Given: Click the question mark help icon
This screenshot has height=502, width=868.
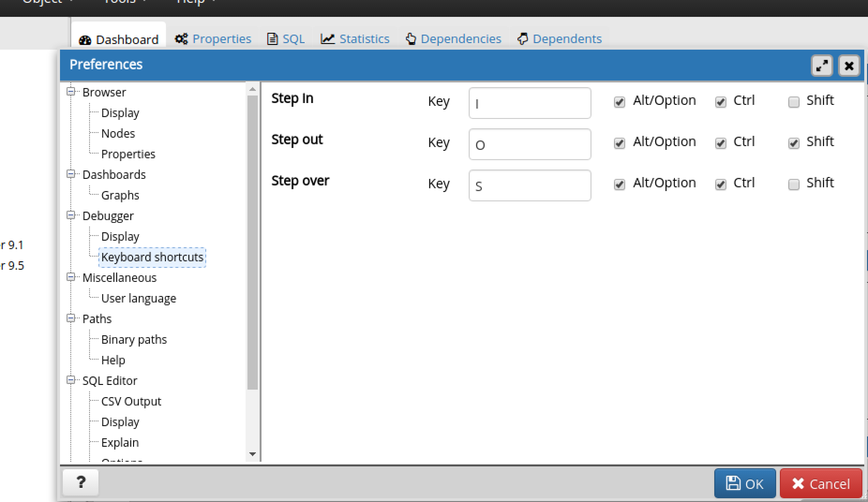Looking at the screenshot, I should pyautogui.click(x=80, y=482).
